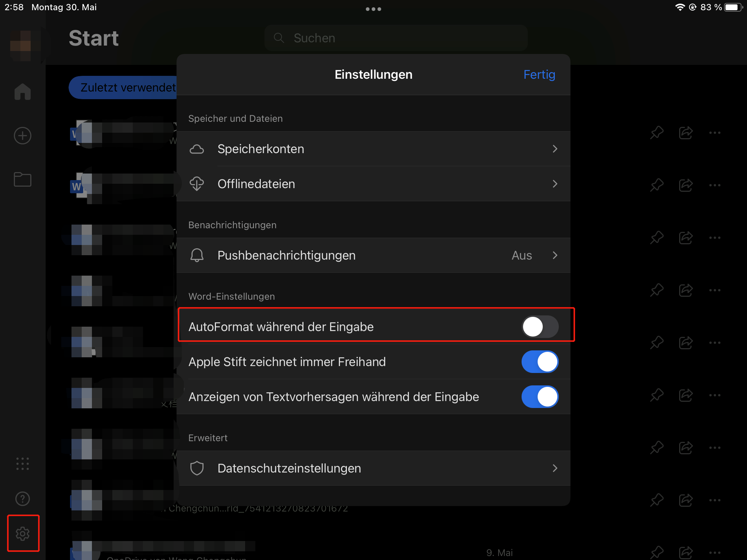Pin the first document in the list
Viewport: 747px width, 560px height.
[657, 133]
